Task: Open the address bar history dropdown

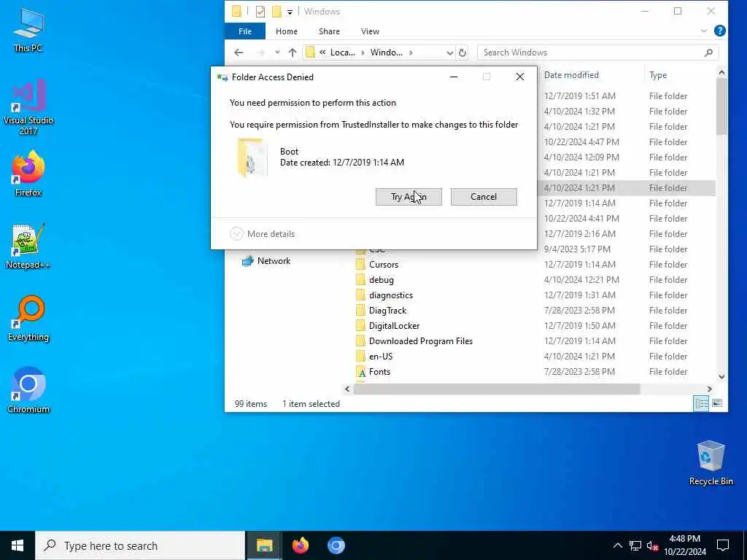Action: [449, 52]
